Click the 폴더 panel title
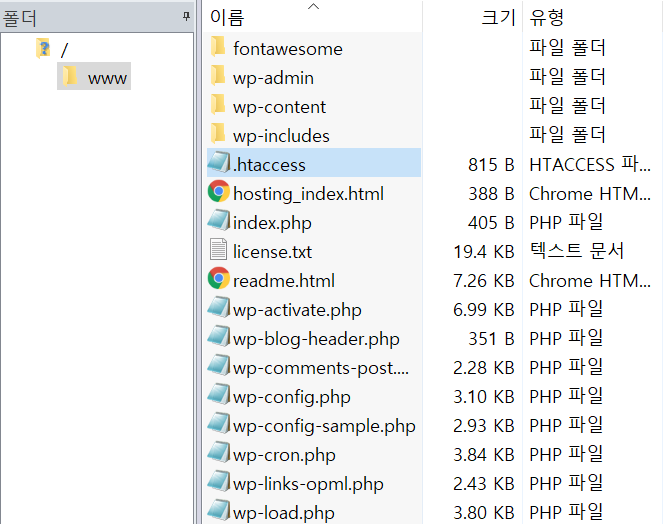 pyautogui.click(x=20, y=18)
